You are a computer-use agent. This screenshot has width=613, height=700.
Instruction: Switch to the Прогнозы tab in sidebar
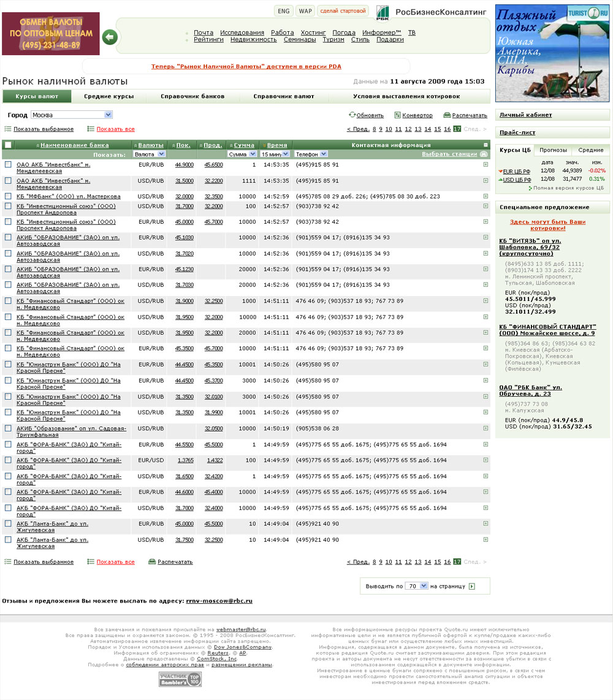[553, 150]
